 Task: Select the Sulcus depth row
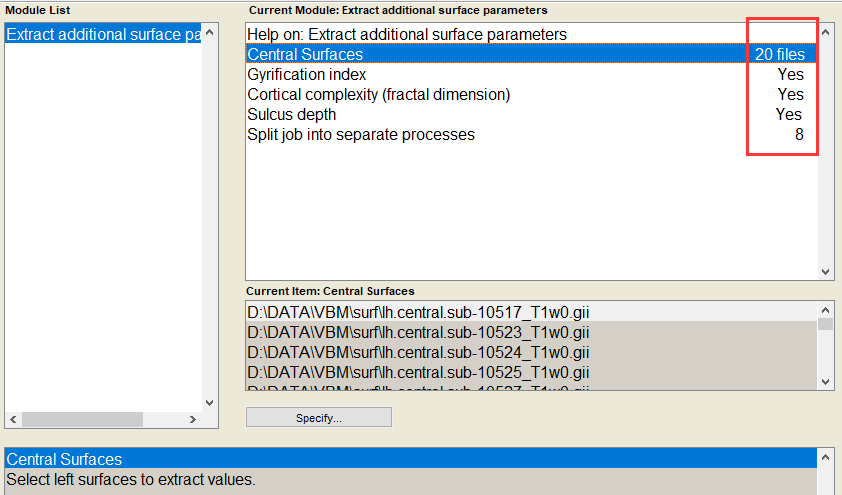pos(532,114)
